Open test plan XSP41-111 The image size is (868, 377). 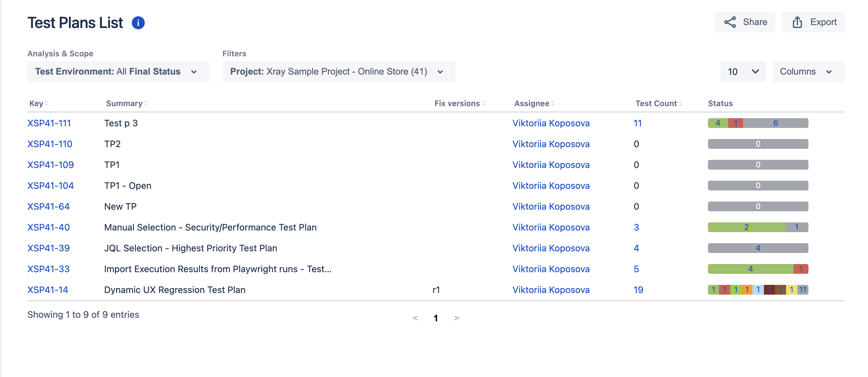tap(49, 123)
